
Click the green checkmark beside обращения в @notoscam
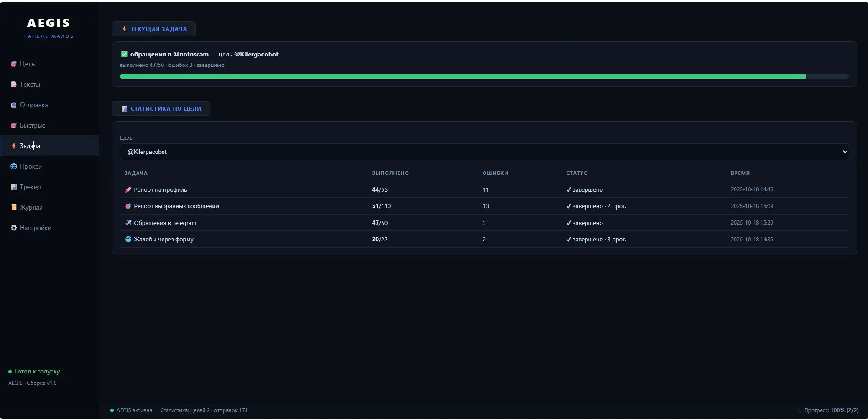[124, 55]
